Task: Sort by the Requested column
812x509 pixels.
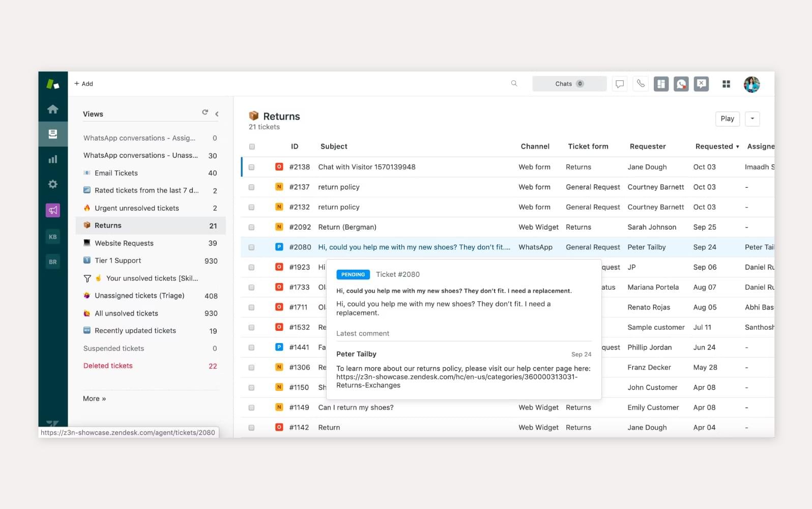Action: coord(717,146)
